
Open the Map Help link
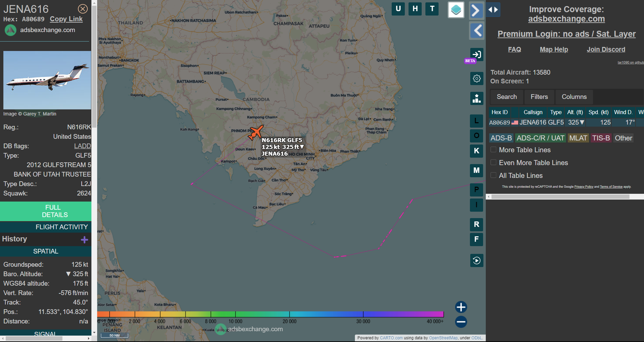tap(554, 50)
